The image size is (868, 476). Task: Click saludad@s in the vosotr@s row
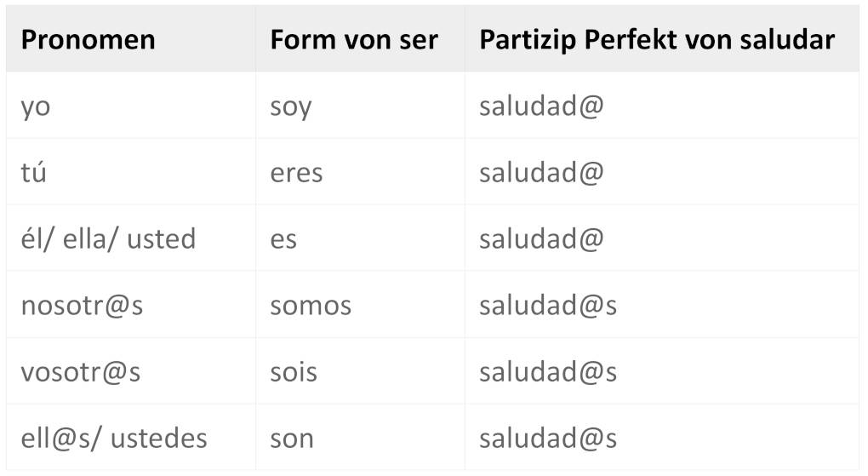click(x=548, y=372)
